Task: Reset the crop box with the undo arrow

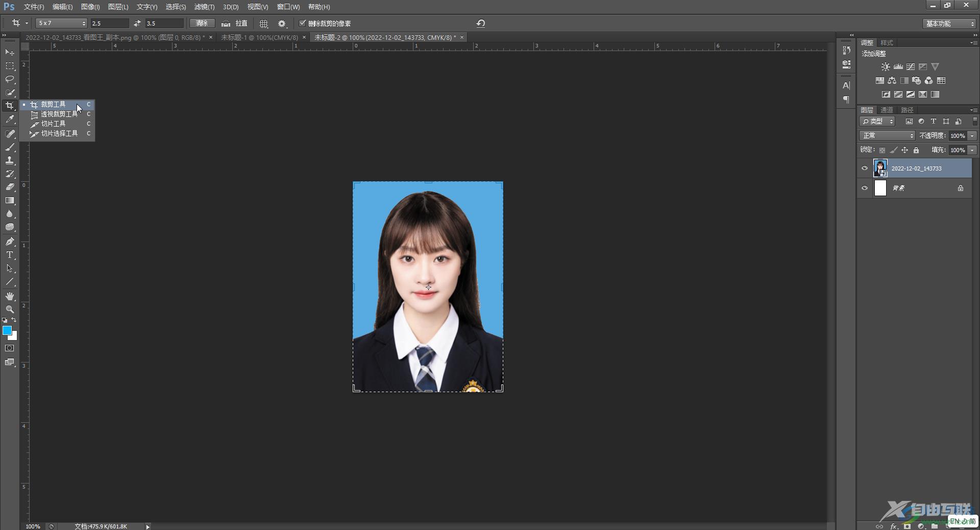Action: click(x=481, y=23)
